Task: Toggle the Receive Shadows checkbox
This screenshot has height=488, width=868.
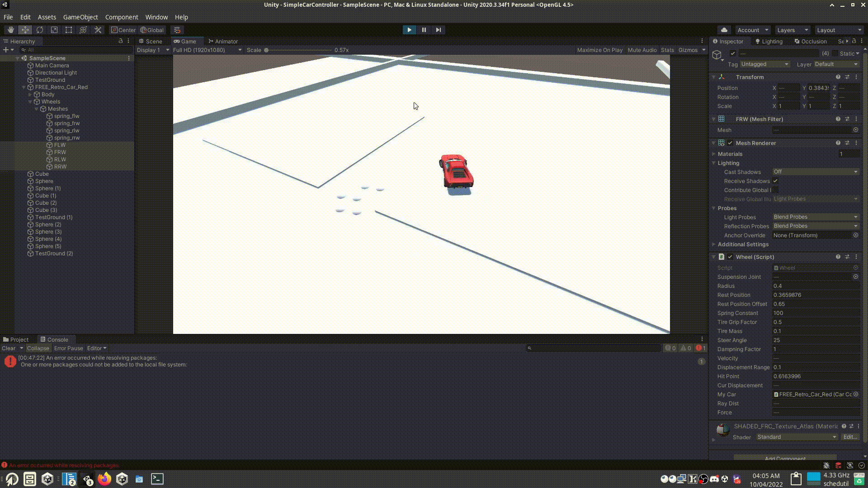Action: pyautogui.click(x=775, y=181)
